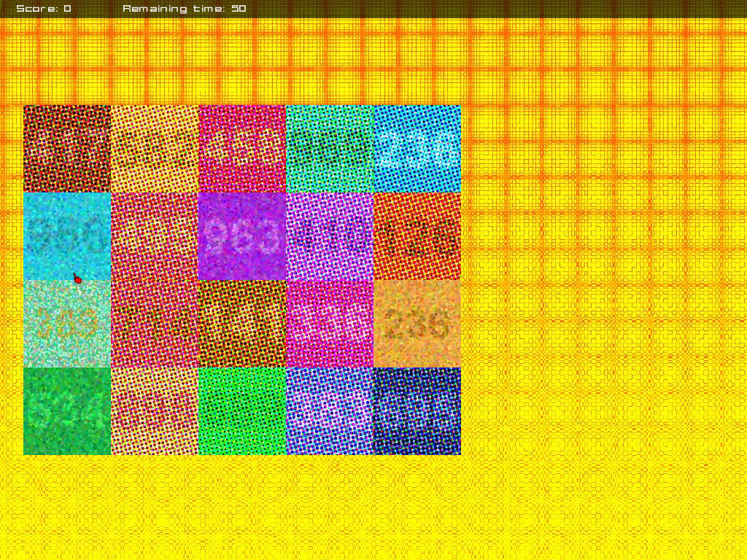Select the pale yellow tile left of bright green
This screenshot has width=747, height=560.
point(155,411)
